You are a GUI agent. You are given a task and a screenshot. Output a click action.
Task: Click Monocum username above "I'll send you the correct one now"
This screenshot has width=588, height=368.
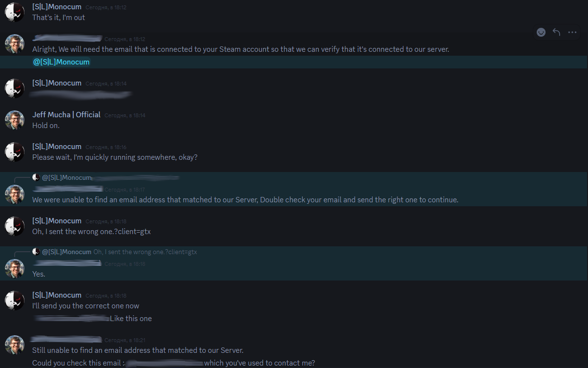[57, 295]
